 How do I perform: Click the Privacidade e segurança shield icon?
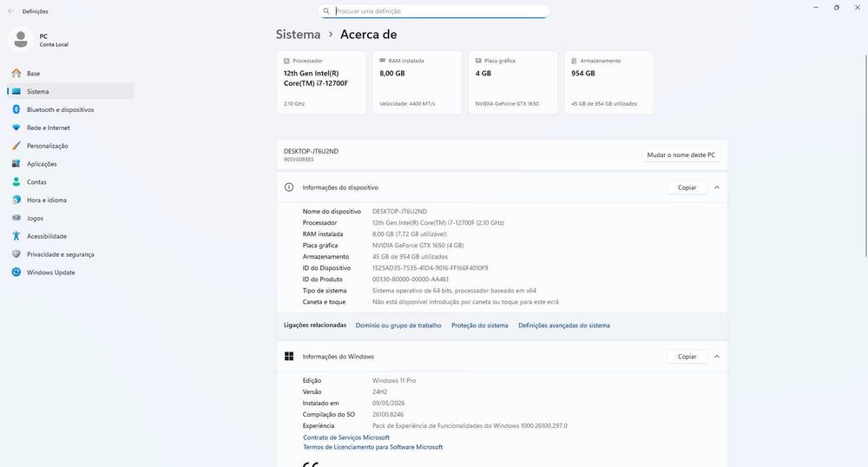point(16,254)
